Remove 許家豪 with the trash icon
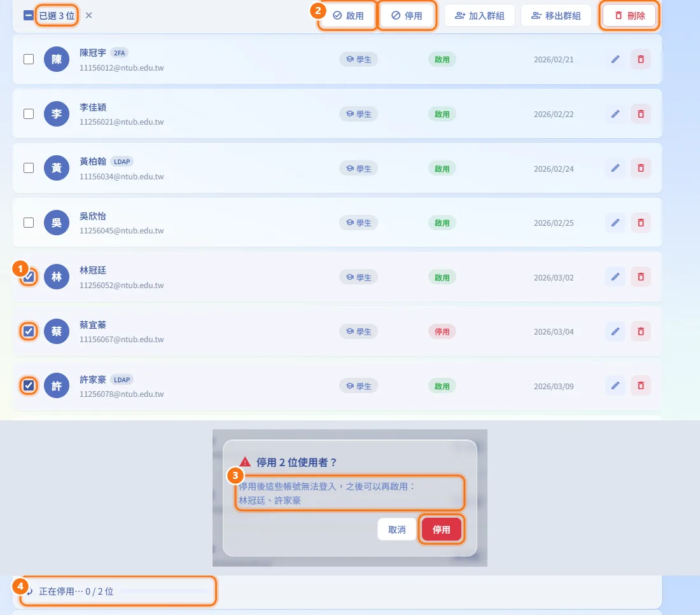 (641, 385)
